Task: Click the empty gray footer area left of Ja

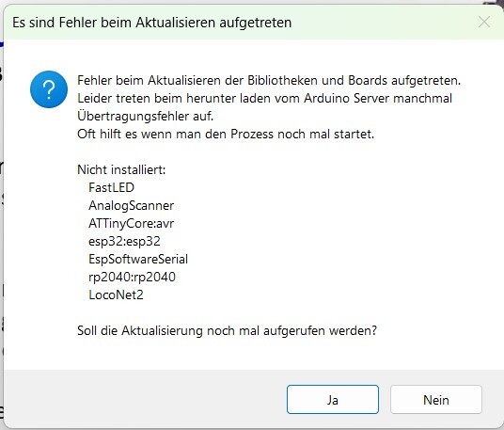Action: coord(145,399)
